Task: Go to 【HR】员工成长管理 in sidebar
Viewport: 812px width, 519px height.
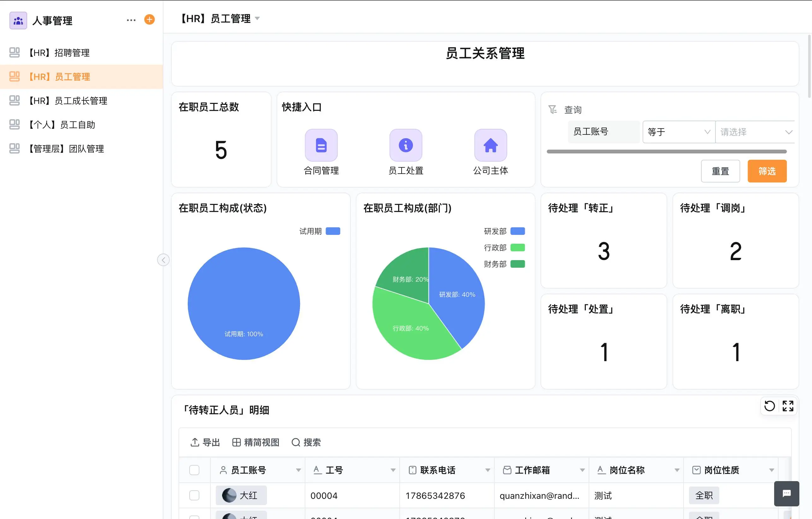Action: coord(81,101)
